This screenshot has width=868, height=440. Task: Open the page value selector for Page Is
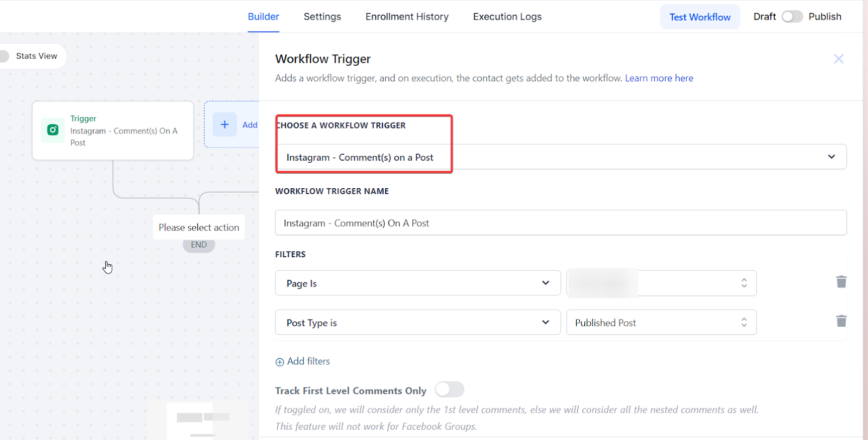tap(661, 283)
